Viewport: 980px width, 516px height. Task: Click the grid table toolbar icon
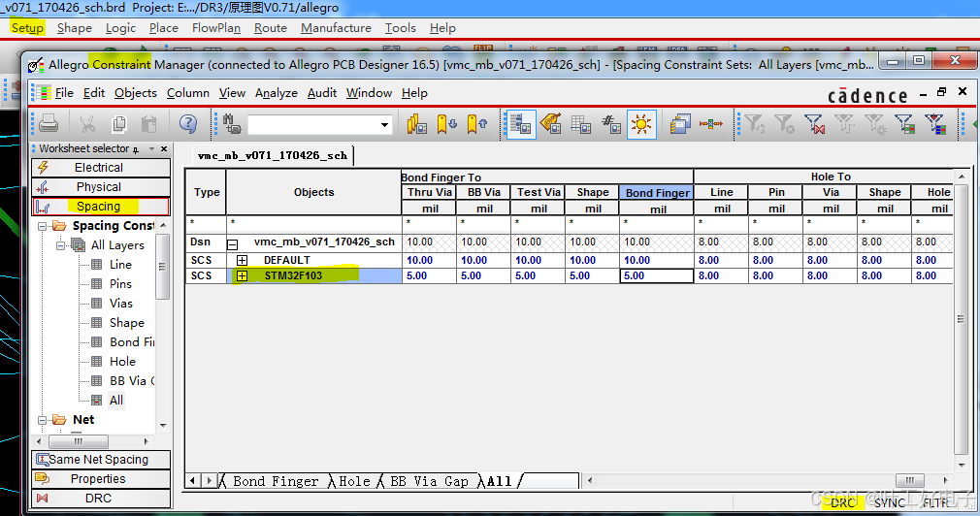(580, 124)
